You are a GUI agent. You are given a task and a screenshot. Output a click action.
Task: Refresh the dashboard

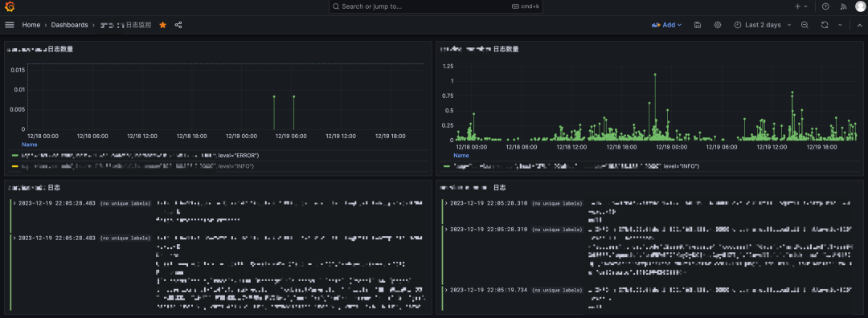tap(825, 25)
